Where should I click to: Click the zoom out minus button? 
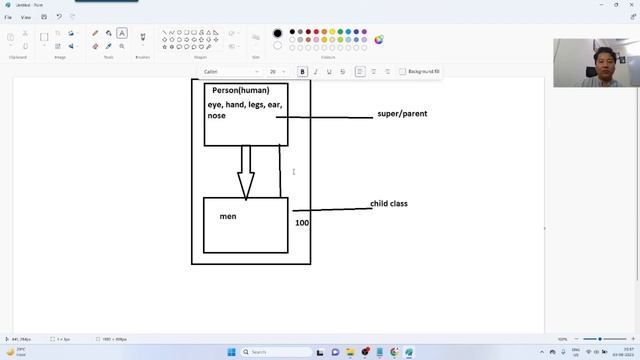point(576,339)
